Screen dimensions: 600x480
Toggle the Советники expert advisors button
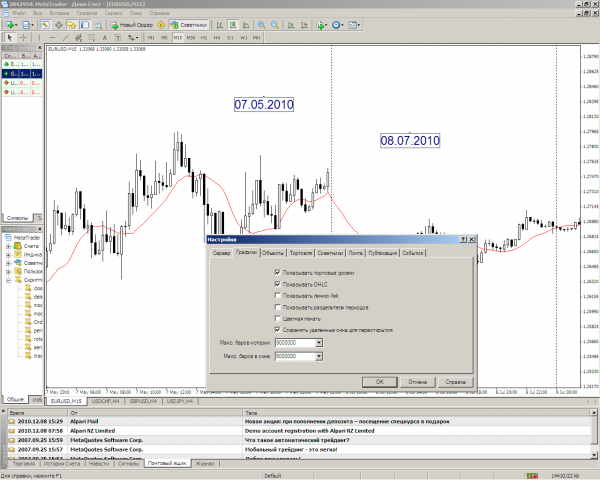(x=189, y=25)
